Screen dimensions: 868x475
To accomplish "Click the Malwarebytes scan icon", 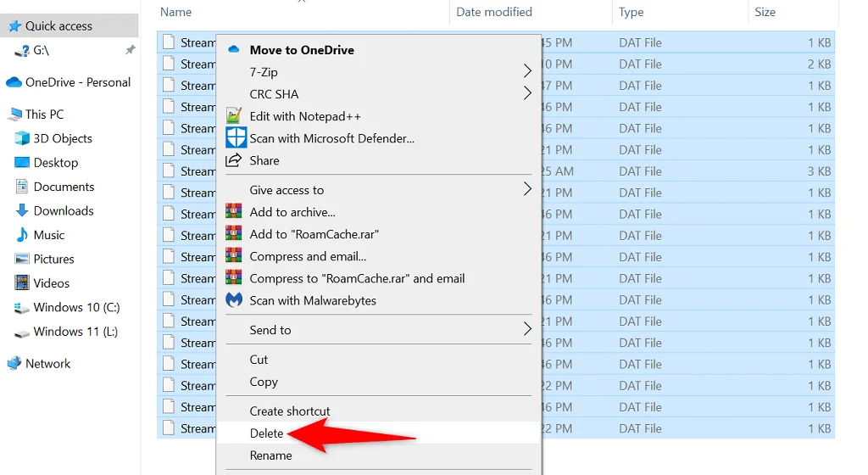I will 234,300.
